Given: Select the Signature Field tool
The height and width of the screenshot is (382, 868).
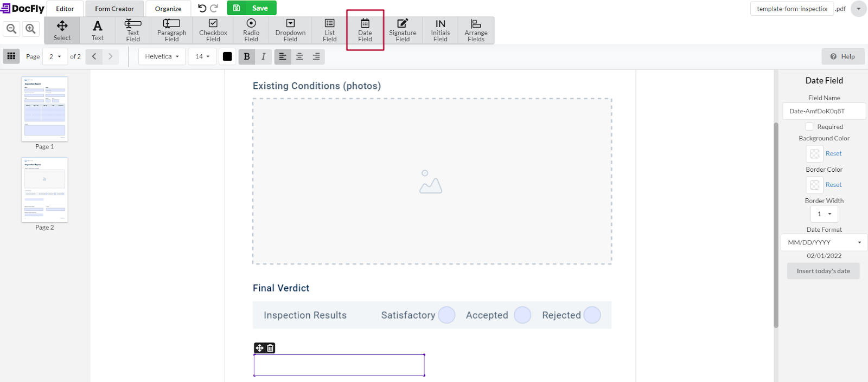Looking at the screenshot, I should [x=403, y=30].
